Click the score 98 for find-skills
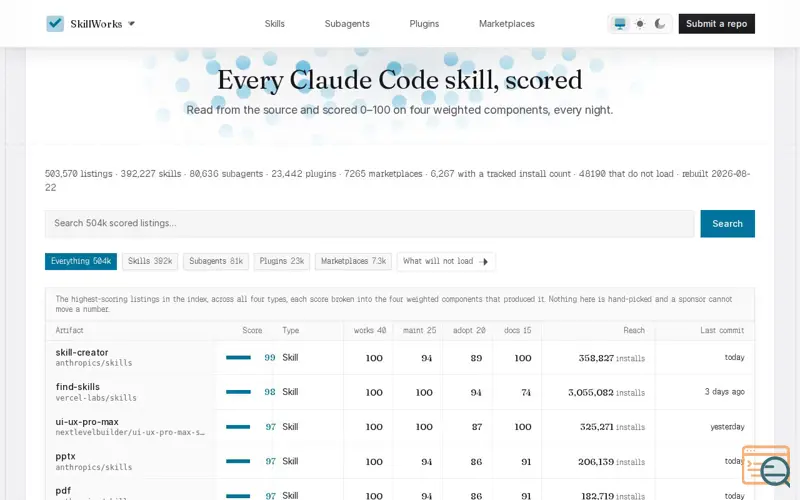Image resolution: width=800 pixels, height=500 pixels. tap(270, 392)
